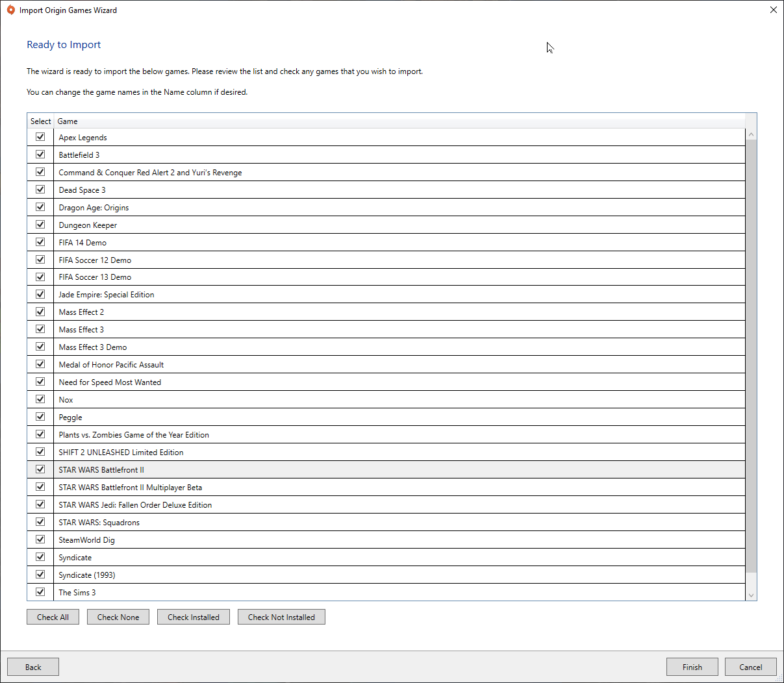784x683 pixels.
Task: Uncheck the Apex Legends checkbox
Action: point(40,137)
